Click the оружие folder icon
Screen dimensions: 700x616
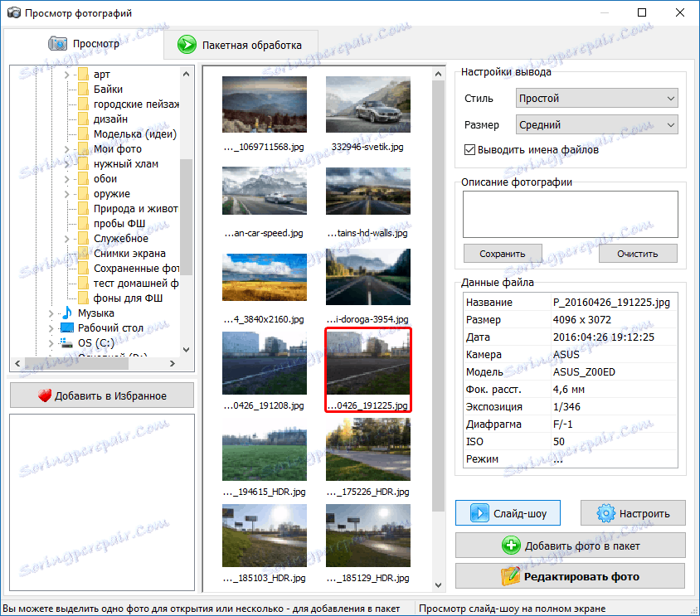[x=83, y=194]
